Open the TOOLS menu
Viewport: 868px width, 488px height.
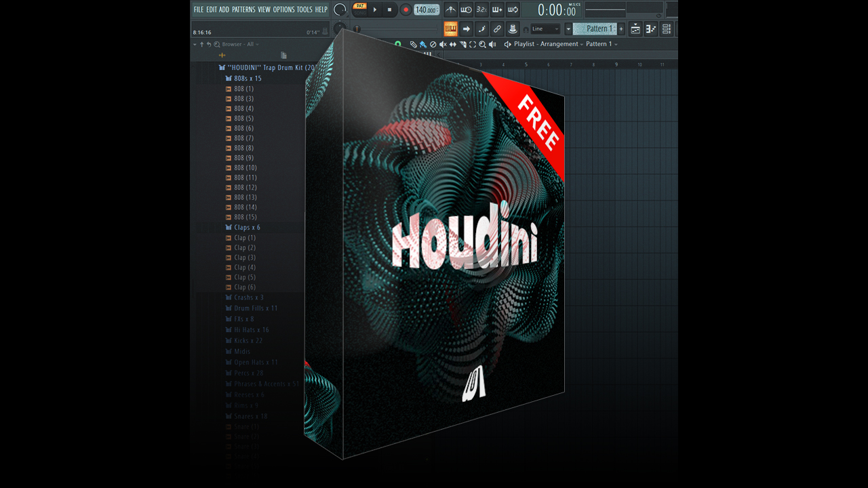tap(304, 9)
